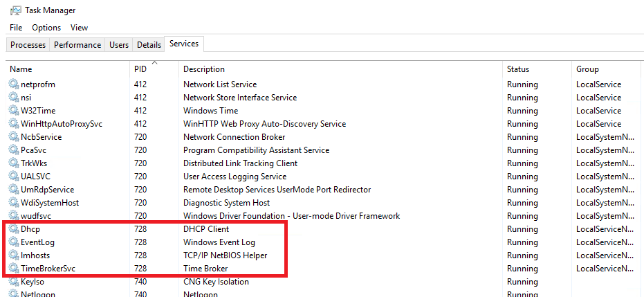Click the Dhcp service gear icon
This screenshot has height=297, width=644.
(14, 229)
